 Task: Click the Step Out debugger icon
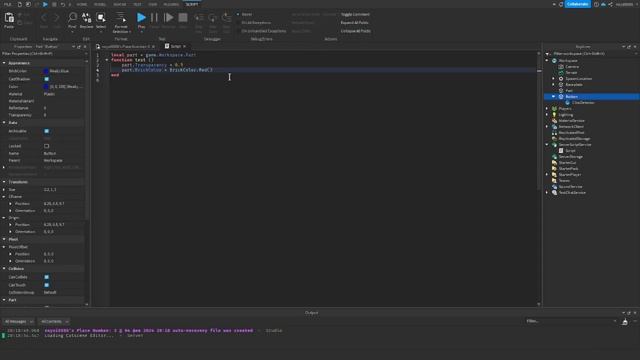227,18
